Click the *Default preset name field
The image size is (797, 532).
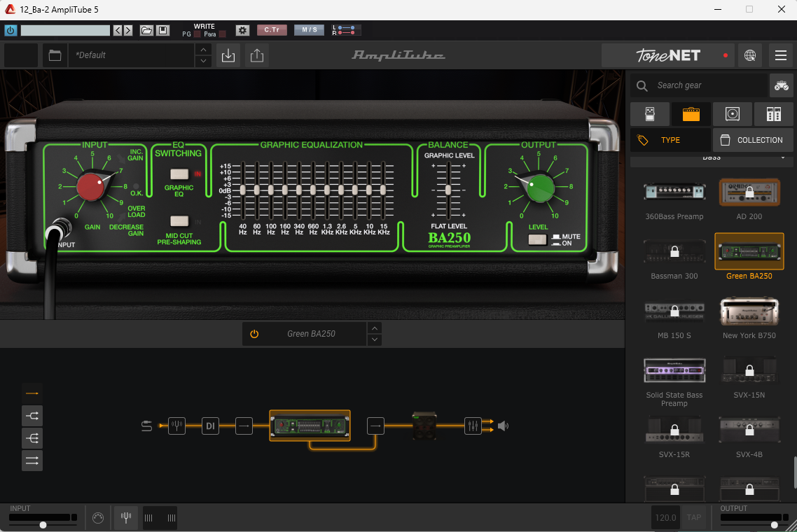click(x=132, y=55)
